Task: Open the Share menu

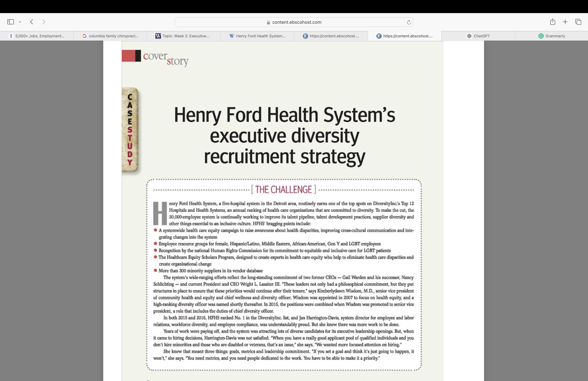Action: (552, 22)
